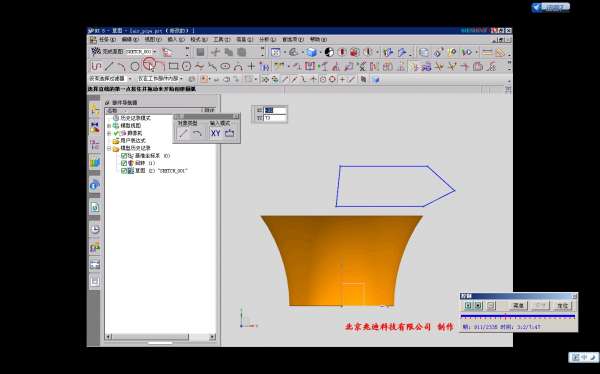Open the History clock sidebar icon
Image resolution: width=600 pixels, height=374 pixels.
click(95, 229)
